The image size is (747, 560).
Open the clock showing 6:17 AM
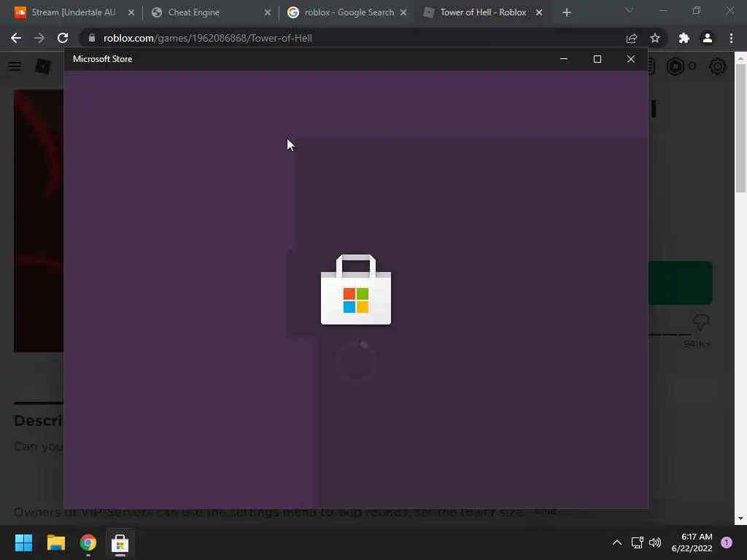pos(692,542)
